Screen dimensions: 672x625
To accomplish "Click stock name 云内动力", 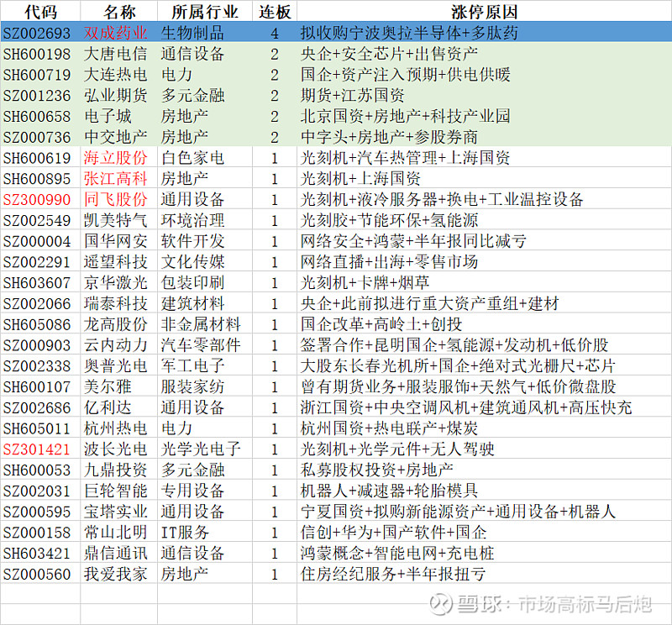I will coord(116,345).
